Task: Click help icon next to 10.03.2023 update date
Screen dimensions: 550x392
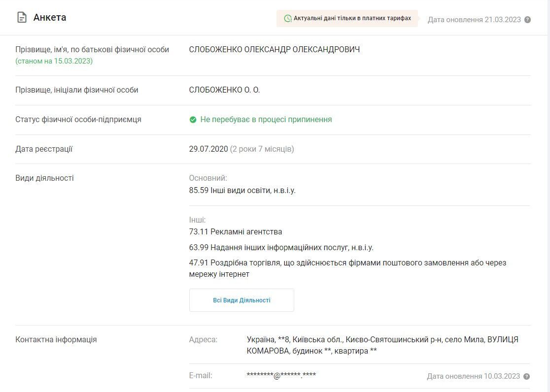Action: pyautogui.click(x=526, y=376)
